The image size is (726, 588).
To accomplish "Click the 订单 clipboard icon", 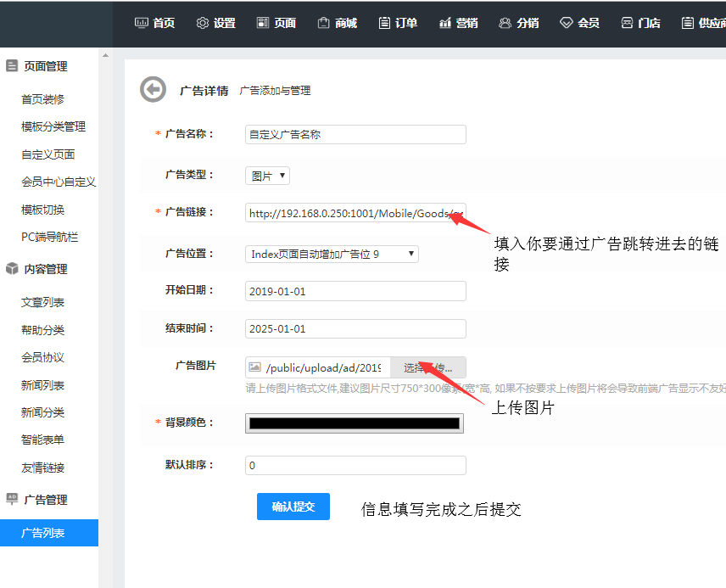I will click(x=384, y=23).
